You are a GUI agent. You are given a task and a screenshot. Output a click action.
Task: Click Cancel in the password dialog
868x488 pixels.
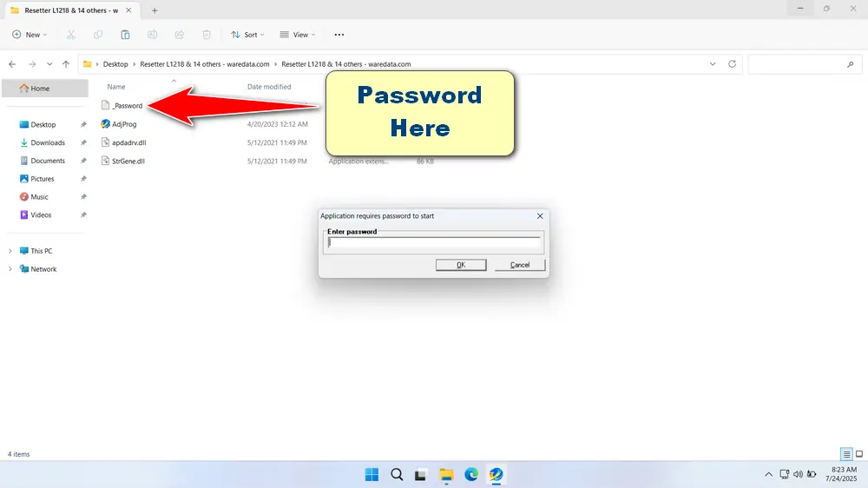tap(520, 265)
